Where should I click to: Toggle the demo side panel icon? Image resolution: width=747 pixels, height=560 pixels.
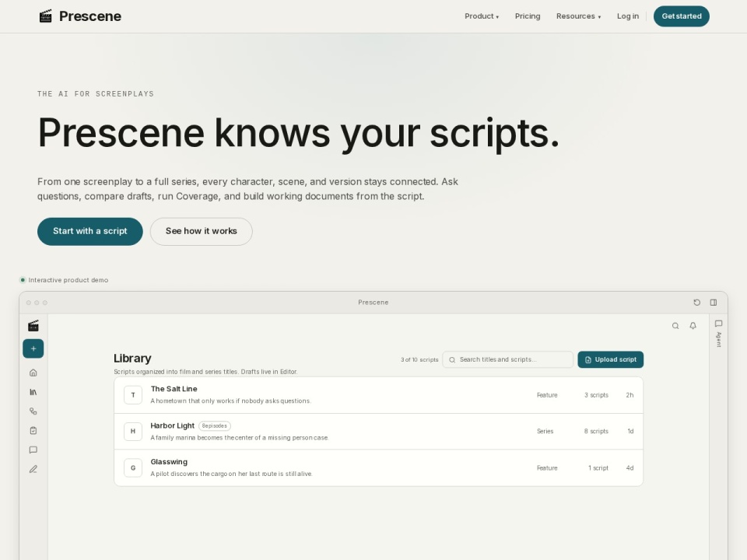714,303
